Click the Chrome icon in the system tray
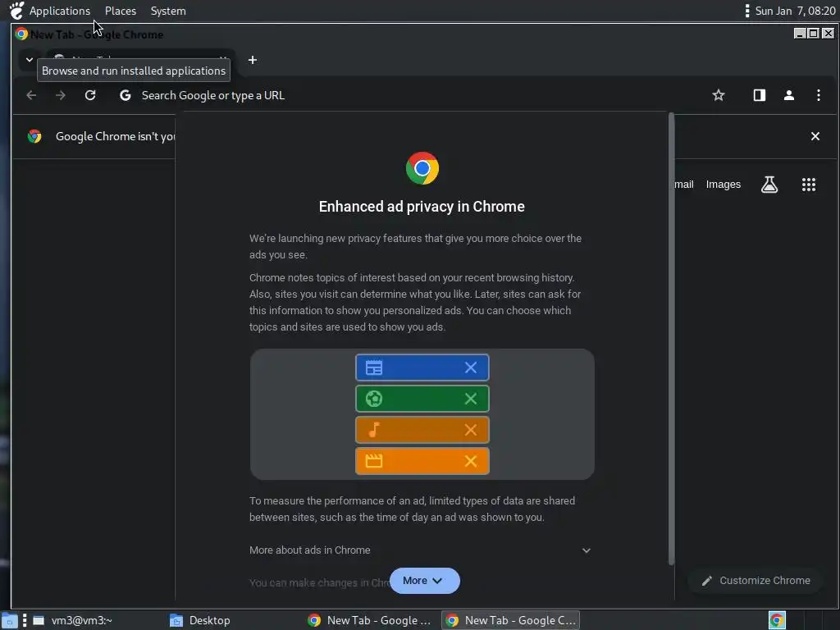Viewport: 840px width, 630px height. (x=777, y=620)
